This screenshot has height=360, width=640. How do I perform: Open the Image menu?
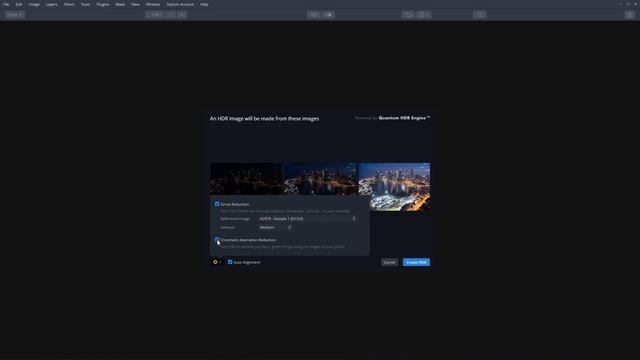coord(34,4)
